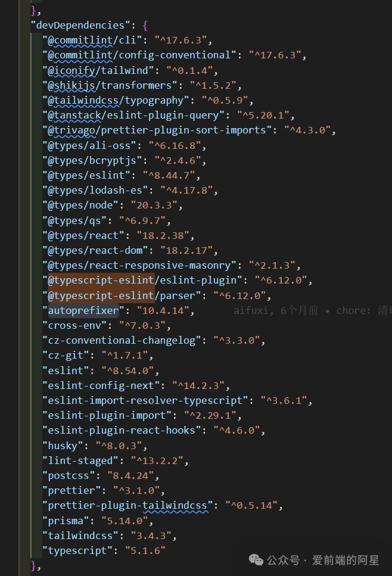Click the opening brace after devDependencies
The image size is (392, 576).
[145, 26]
